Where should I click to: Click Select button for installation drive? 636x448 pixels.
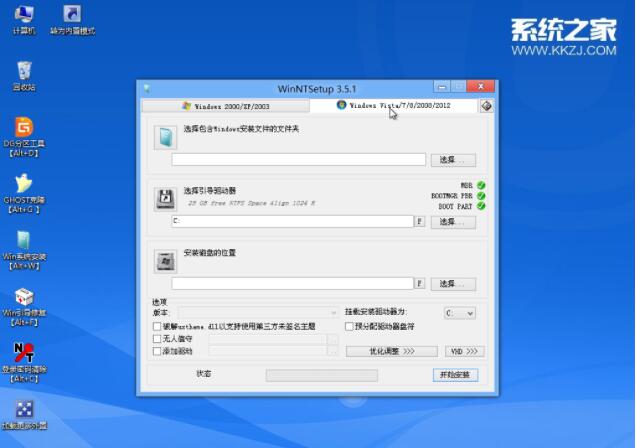coord(453,284)
